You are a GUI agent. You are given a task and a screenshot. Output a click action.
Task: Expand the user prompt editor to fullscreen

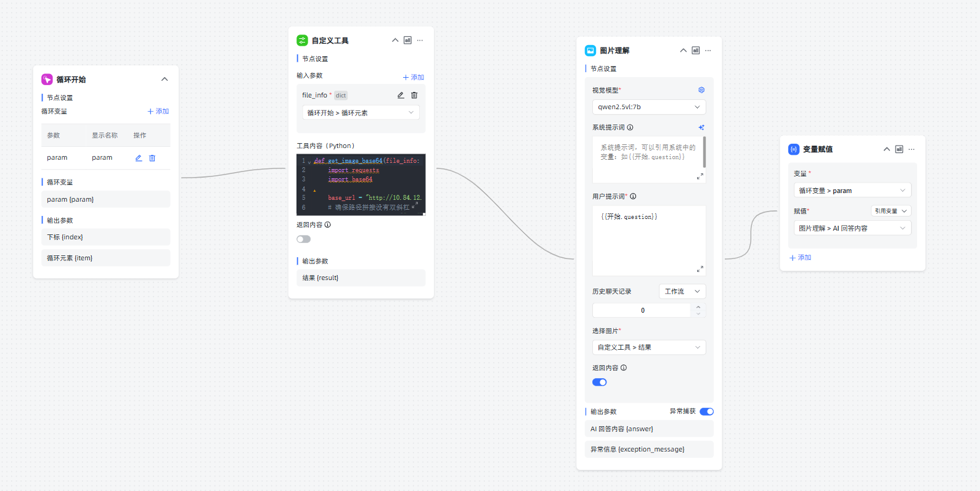700,269
